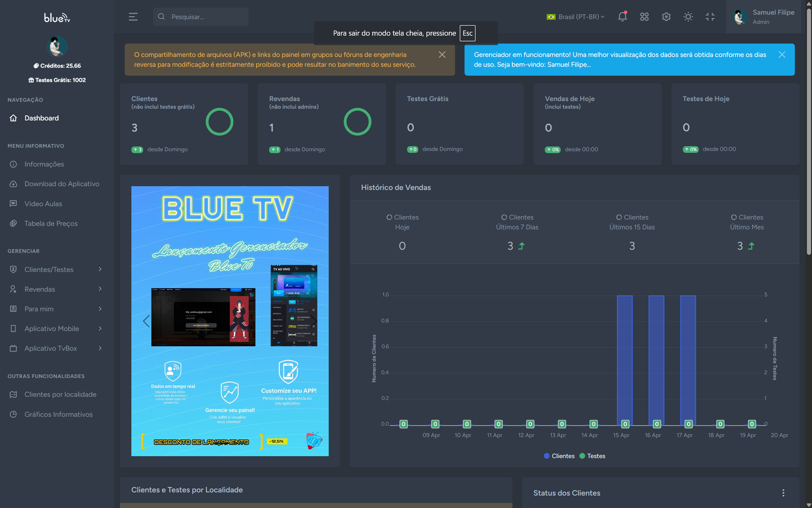Click the search magnifier icon
812x508 pixels.
[x=161, y=17]
